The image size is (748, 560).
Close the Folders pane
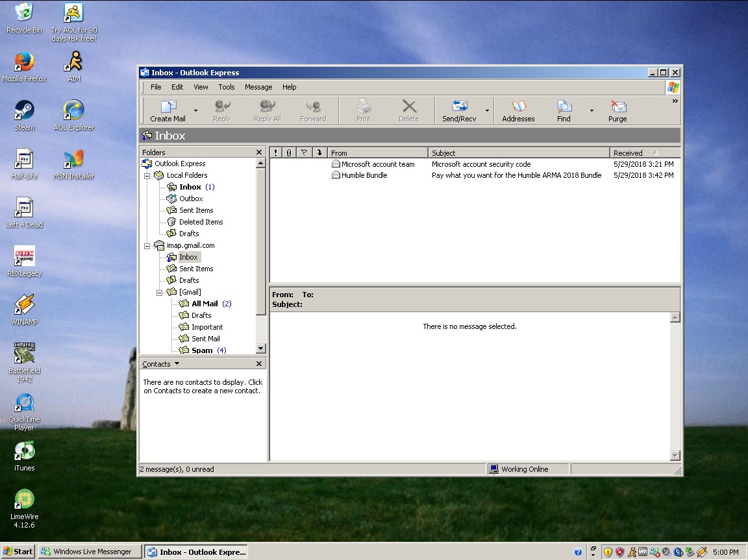(259, 152)
